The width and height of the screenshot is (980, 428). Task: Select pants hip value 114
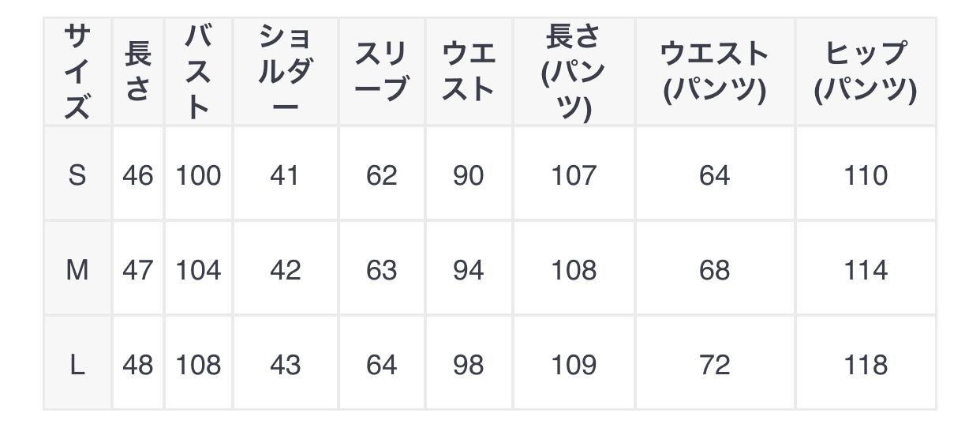point(866,270)
